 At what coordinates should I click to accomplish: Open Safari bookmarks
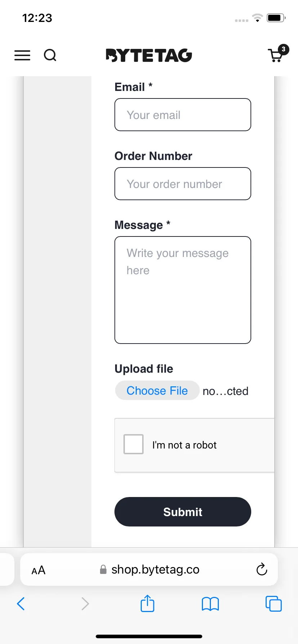coord(211,604)
